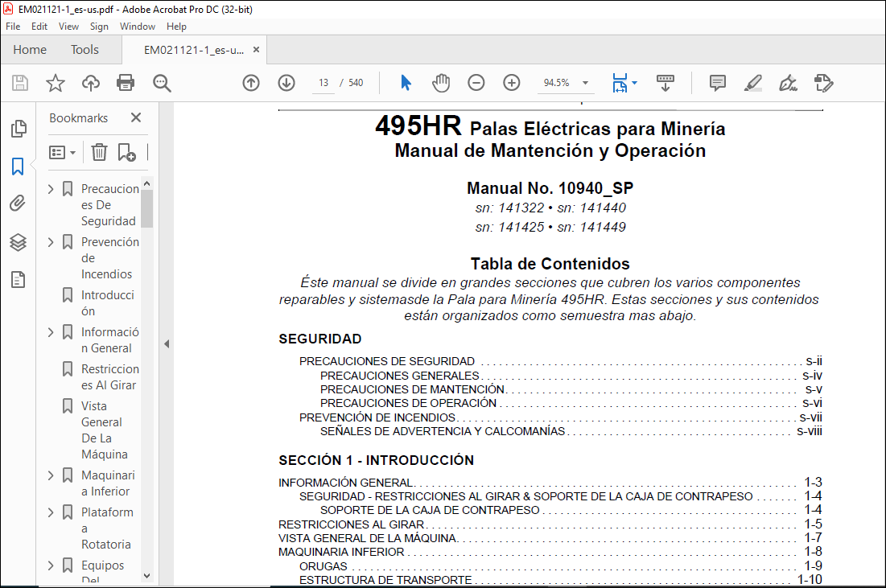Viewport: 886px width, 588px height.
Task: Open the bookmarks options dropdown
Action: (62, 153)
